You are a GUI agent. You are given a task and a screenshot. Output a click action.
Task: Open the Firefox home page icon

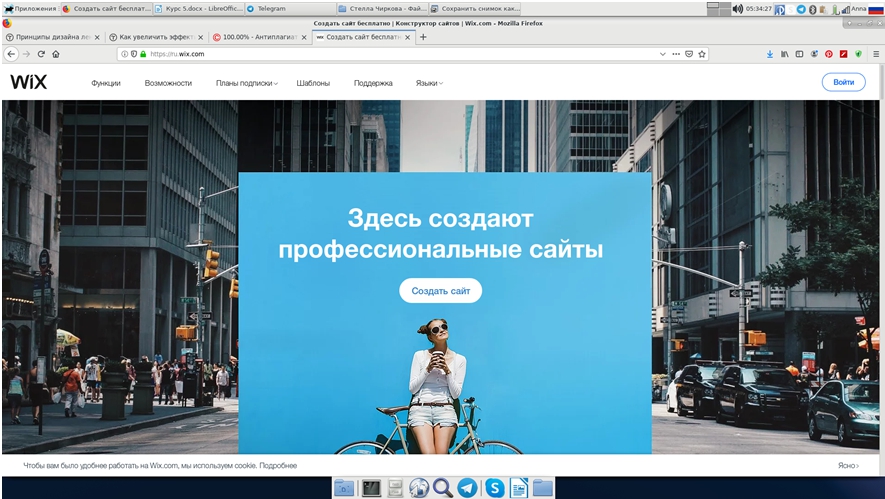click(56, 54)
